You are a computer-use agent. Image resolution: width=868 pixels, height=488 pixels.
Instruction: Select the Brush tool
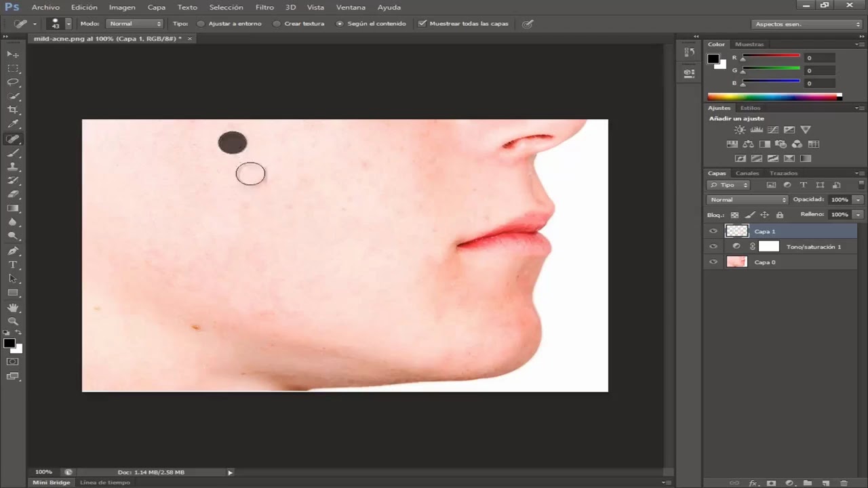(13, 153)
